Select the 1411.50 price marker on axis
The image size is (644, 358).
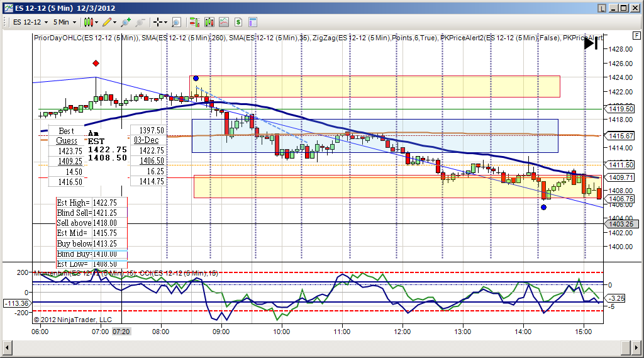pos(621,165)
